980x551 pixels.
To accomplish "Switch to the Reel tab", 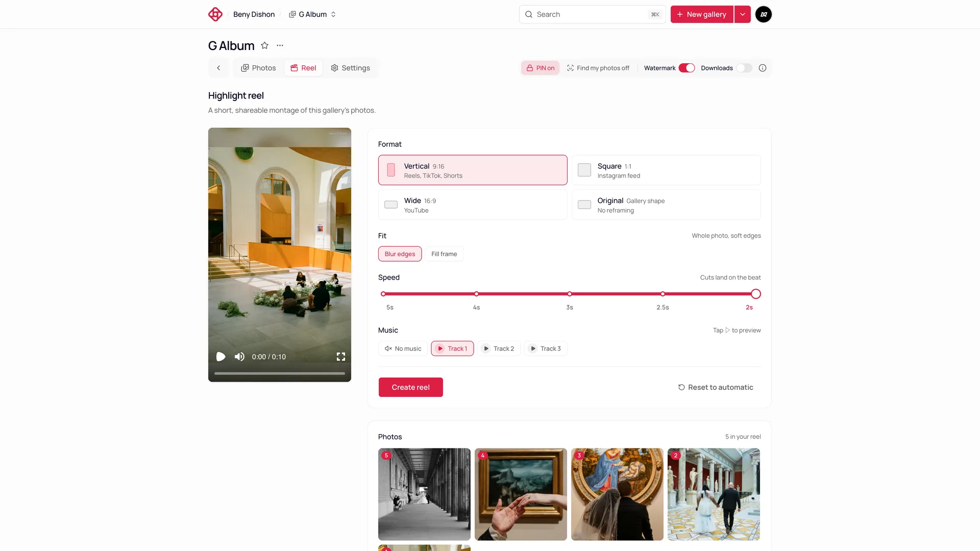I will pyautogui.click(x=303, y=68).
